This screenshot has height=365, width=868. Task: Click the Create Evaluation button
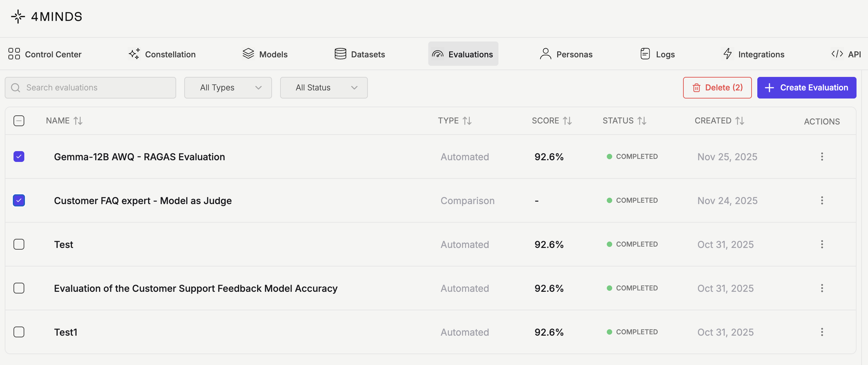(806, 88)
